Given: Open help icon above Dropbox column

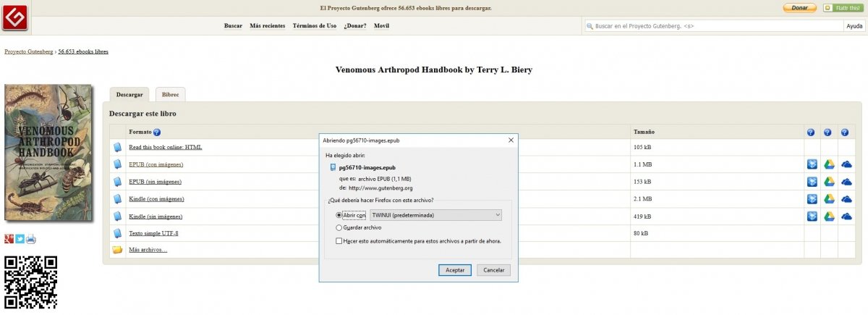Looking at the screenshot, I should [x=811, y=133].
